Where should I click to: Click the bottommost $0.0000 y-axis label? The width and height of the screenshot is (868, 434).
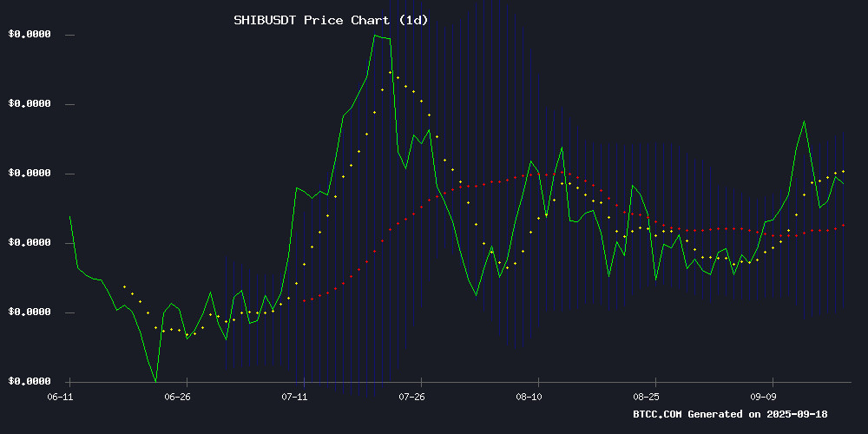[30, 381]
